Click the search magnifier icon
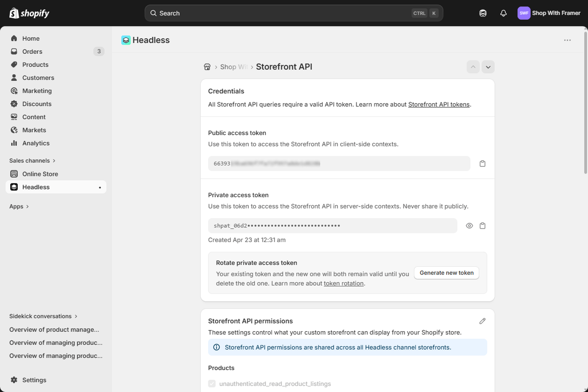This screenshot has width=588, height=392. point(153,13)
